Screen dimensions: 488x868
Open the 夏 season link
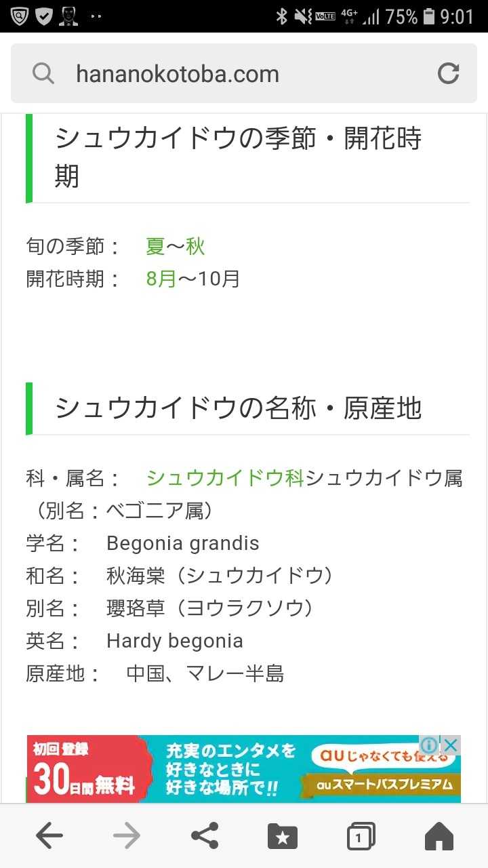tap(155, 246)
